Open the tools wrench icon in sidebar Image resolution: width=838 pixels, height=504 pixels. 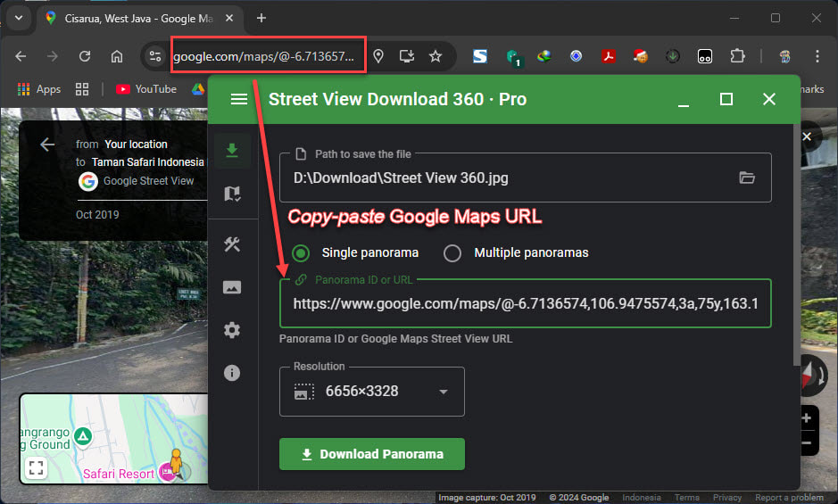(x=232, y=244)
